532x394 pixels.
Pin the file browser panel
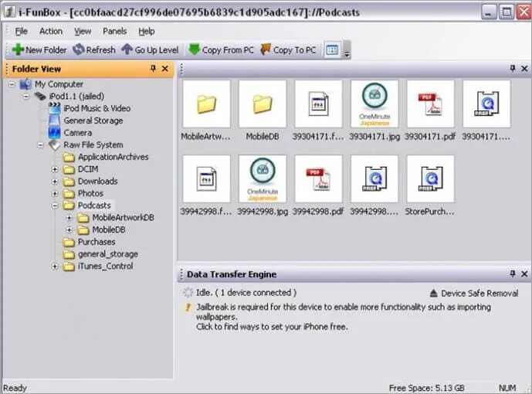pyautogui.click(x=513, y=69)
